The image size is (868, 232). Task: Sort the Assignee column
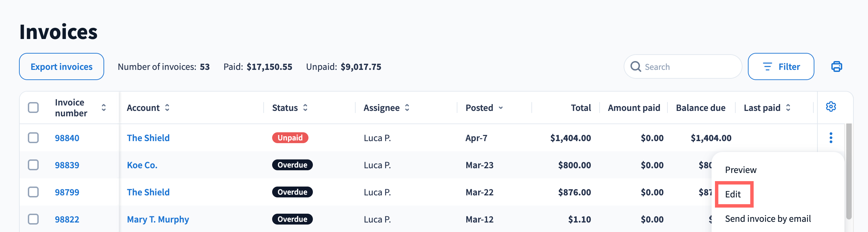(x=407, y=108)
